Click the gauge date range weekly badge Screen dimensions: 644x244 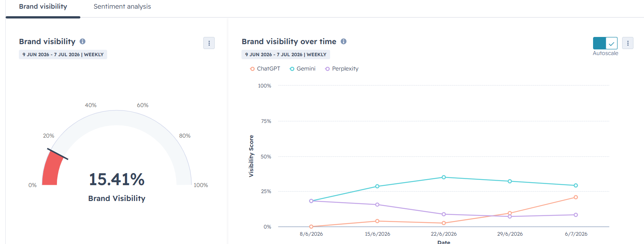tap(63, 55)
